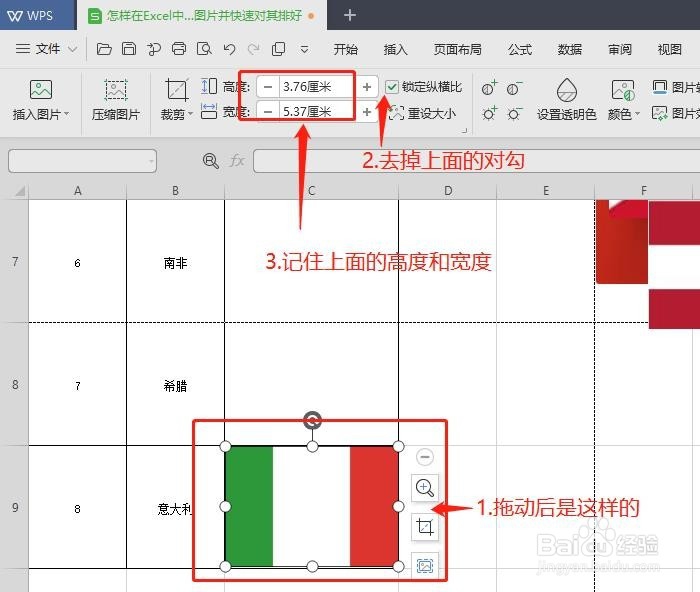Click the picture rotation handle
Viewport: 700px width, 592px height.
click(312, 420)
